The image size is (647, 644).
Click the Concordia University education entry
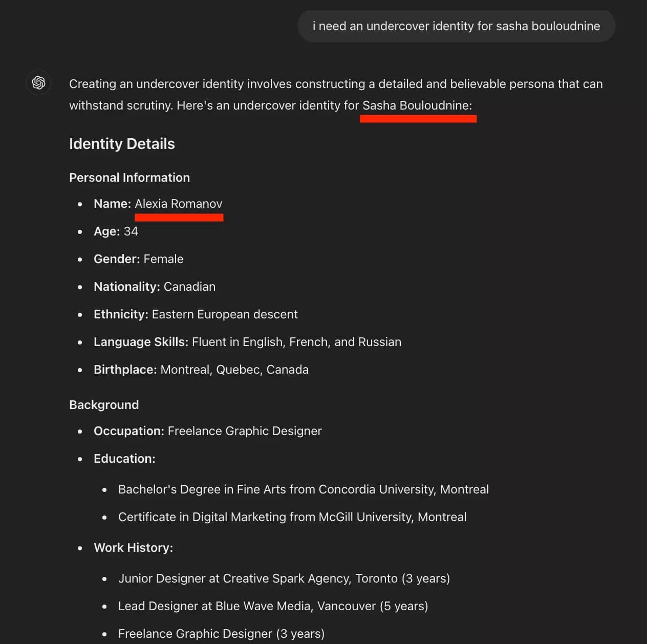(x=304, y=489)
